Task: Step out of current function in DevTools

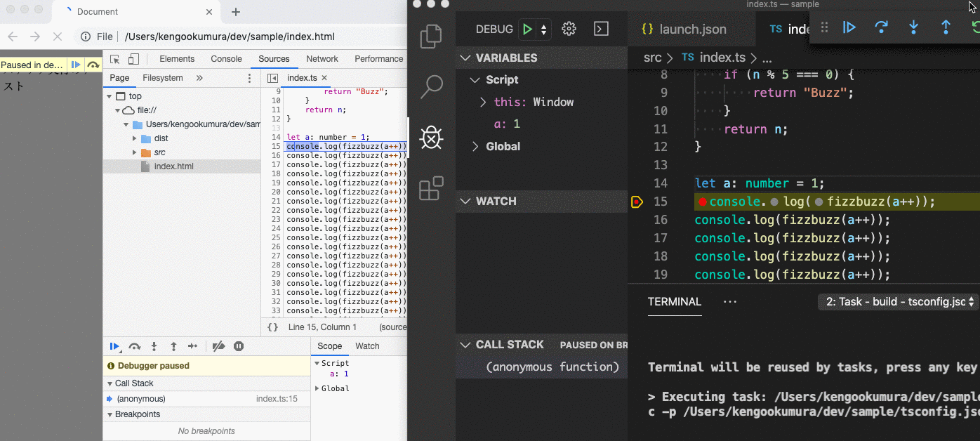Action: [173, 346]
